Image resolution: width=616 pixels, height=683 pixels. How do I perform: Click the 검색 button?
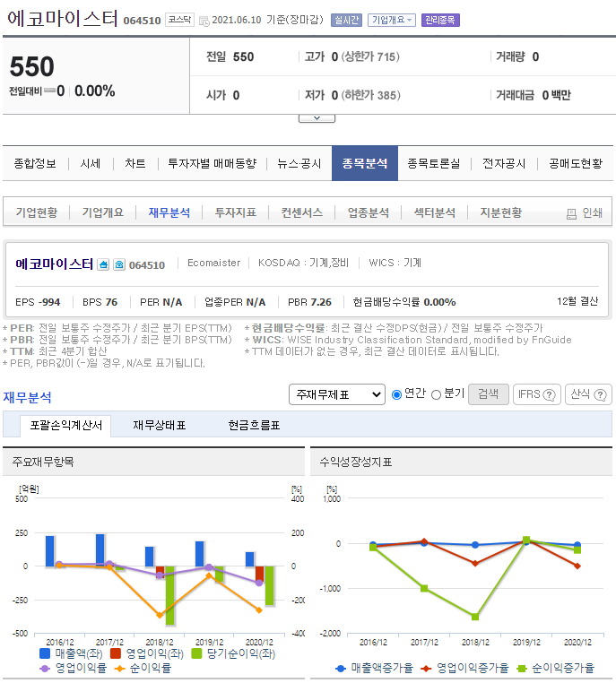click(x=489, y=394)
